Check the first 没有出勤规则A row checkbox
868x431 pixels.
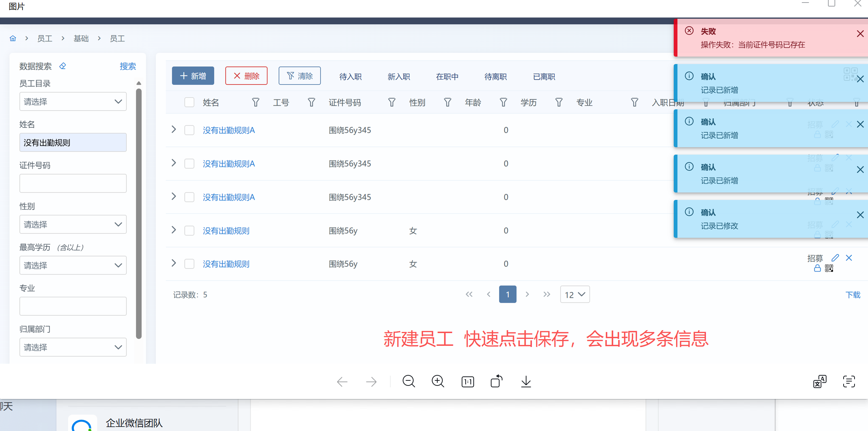click(189, 130)
